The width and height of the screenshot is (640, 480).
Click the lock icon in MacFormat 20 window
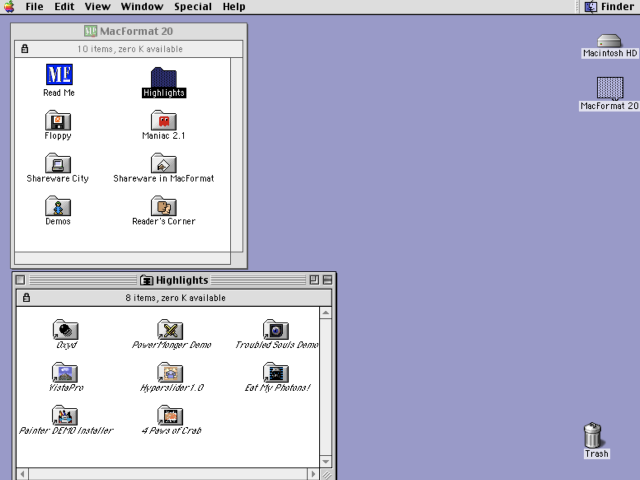pyautogui.click(x=24, y=49)
